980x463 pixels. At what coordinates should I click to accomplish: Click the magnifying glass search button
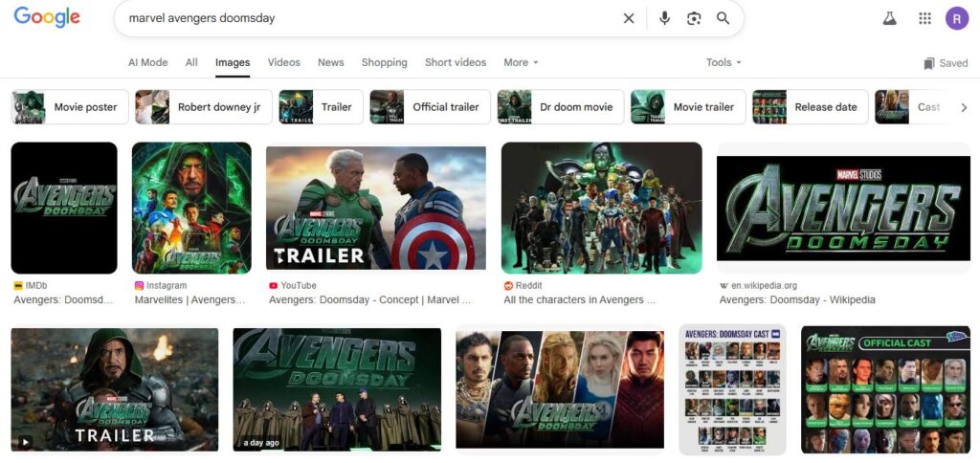pos(724,18)
